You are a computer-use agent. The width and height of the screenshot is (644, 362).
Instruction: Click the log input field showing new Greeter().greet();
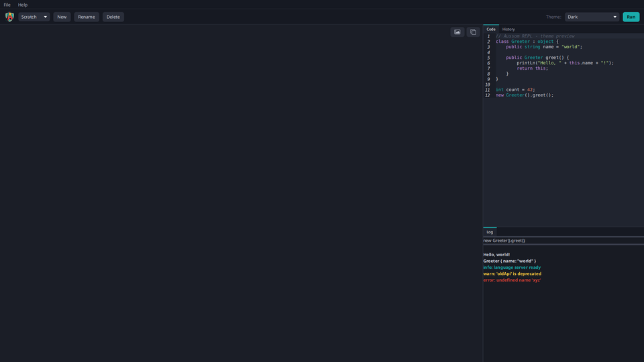click(x=563, y=241)
